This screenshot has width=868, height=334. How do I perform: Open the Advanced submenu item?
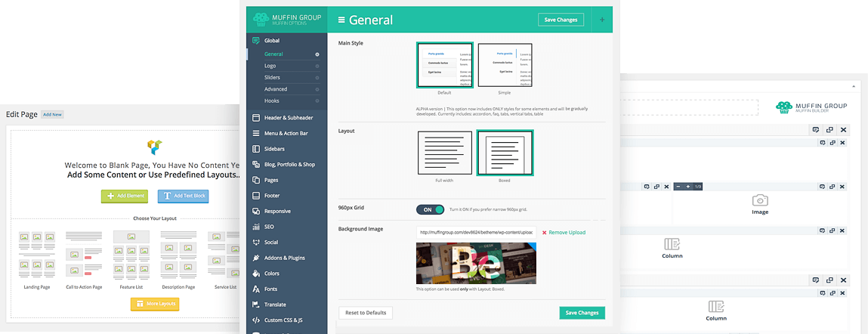[276, 89]
